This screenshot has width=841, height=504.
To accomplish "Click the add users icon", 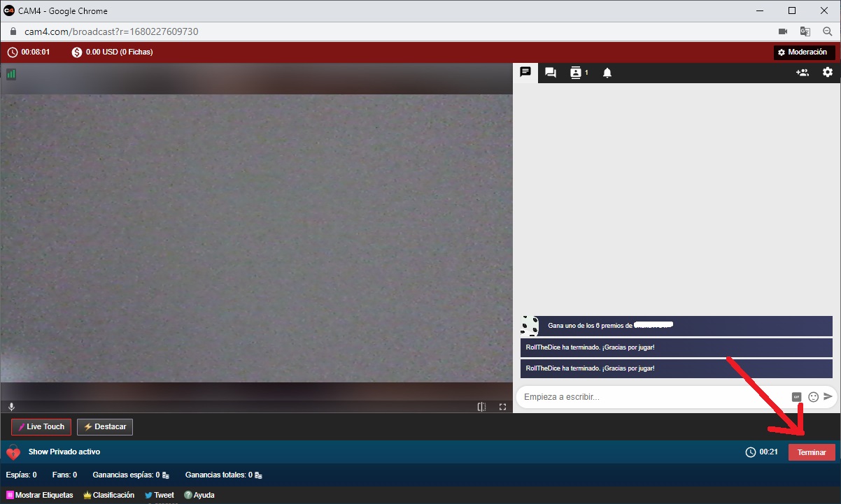I will pyautogui.click(x=802, y=73).
